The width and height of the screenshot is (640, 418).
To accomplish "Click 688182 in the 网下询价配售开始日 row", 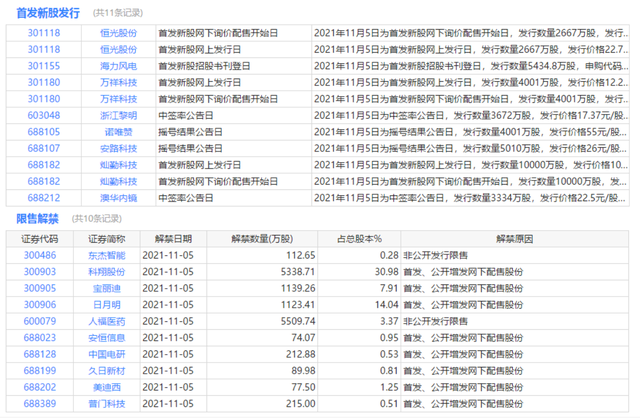I will [44, 181].
